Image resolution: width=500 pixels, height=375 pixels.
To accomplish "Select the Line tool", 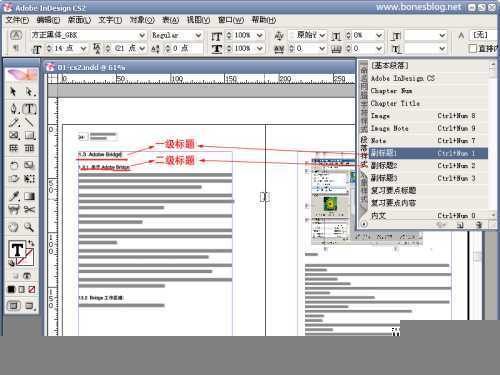I will tap(29, 122).
